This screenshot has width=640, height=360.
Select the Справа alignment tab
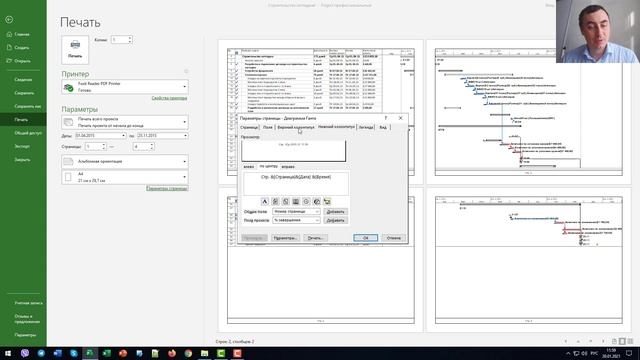288,167
